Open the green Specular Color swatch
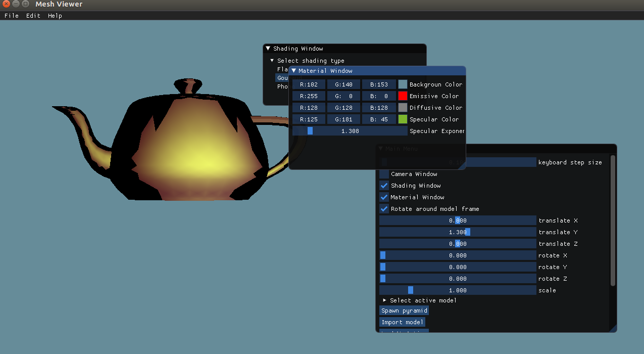644x354 pixels. coord(403,119)
